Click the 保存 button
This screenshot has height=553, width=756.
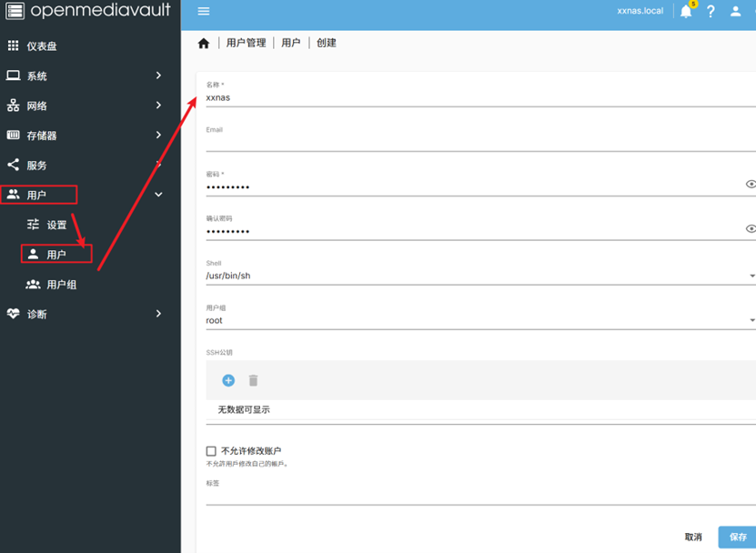[x=737, y=537]
